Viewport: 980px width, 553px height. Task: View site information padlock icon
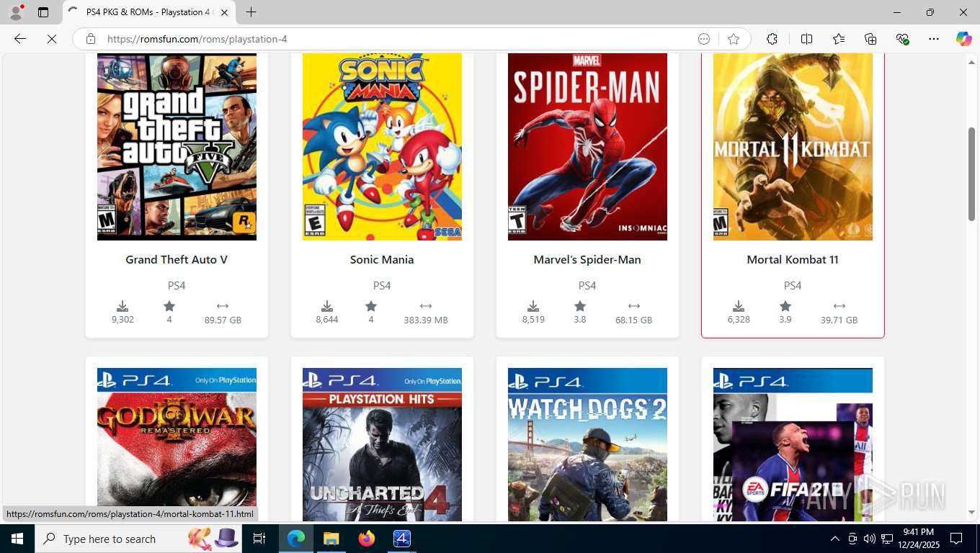tap(90, 39)
